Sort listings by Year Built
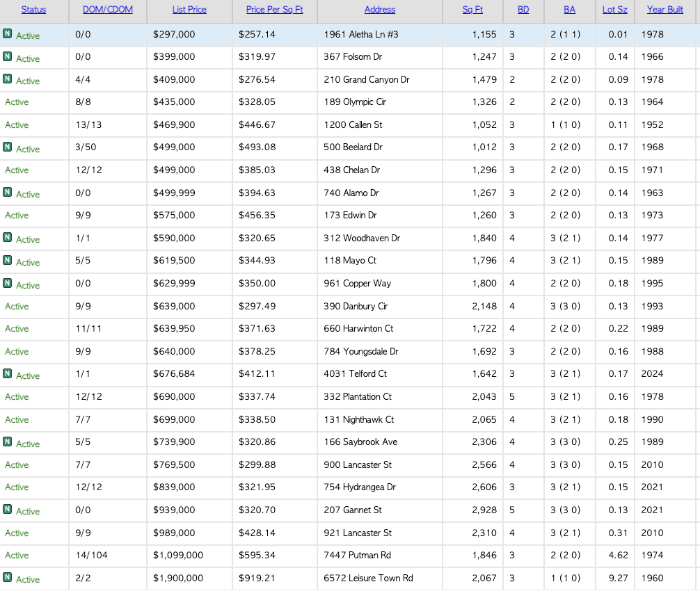 (665, 9)
